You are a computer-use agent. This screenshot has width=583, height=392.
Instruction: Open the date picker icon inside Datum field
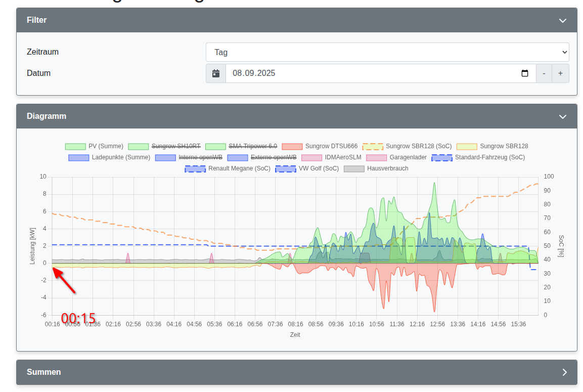pos(525,73)
